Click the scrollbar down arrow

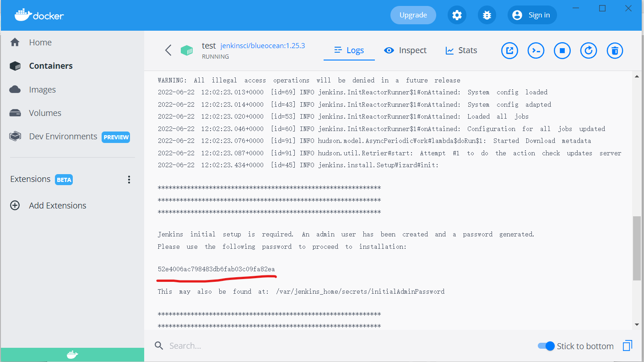point(637,324)
